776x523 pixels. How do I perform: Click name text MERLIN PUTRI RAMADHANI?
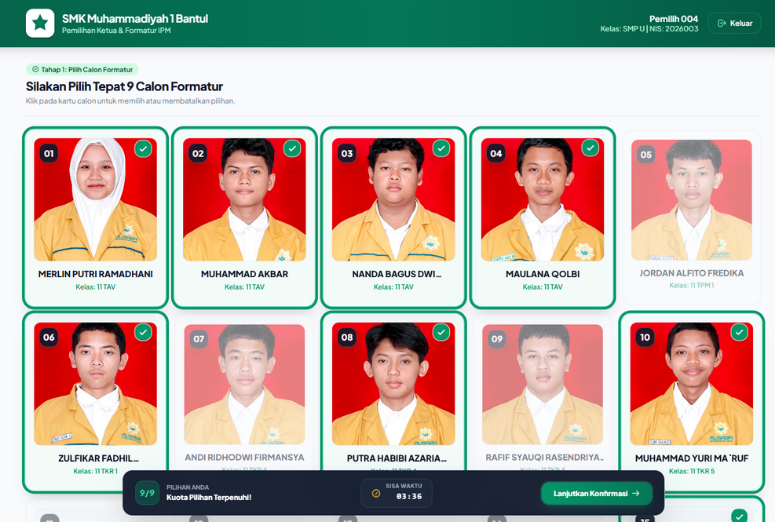click(96, 274)
